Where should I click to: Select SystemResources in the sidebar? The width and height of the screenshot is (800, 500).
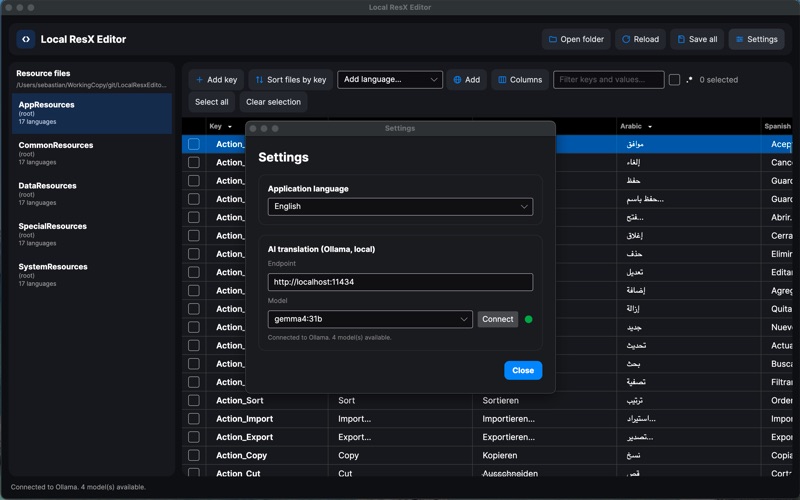click(92, 274)
